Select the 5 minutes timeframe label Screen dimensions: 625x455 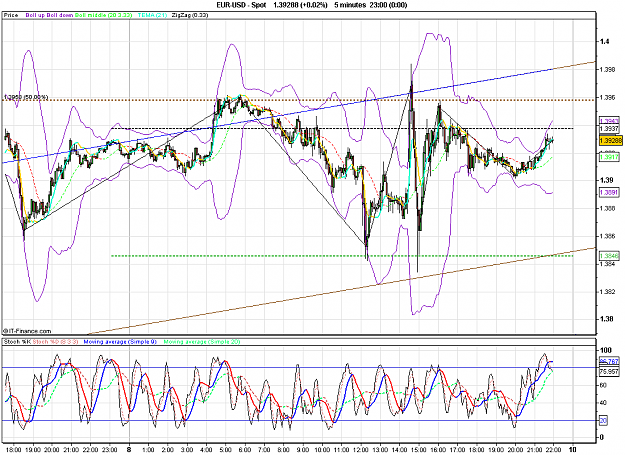click(350, 5)
